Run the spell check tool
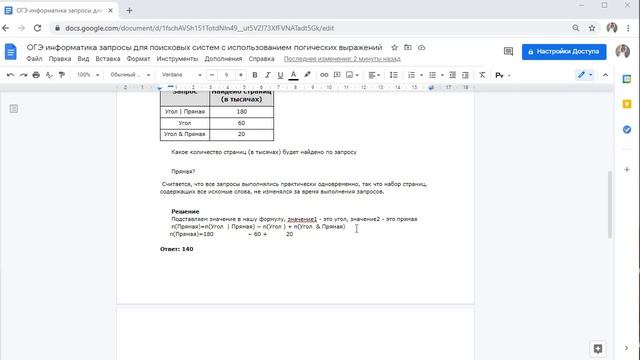 49,75
